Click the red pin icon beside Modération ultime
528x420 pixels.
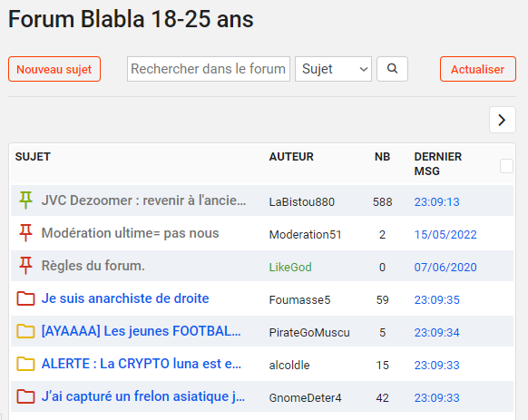(25, 233)
